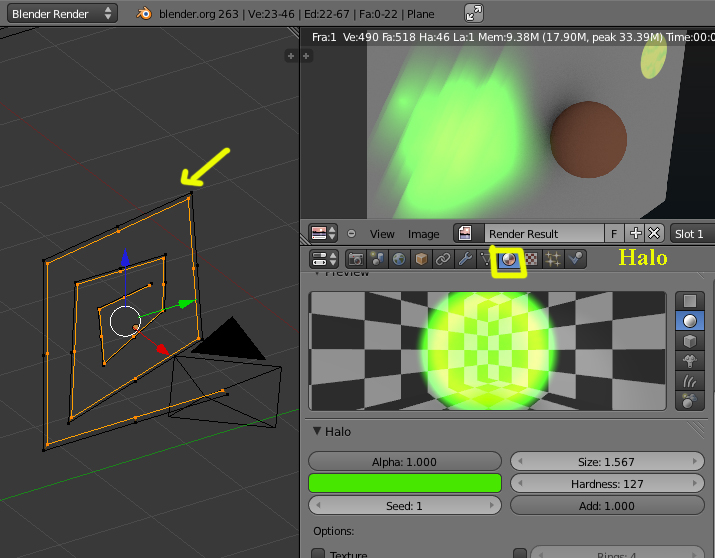Viewport: 715px width, 558px height.
Task: Decrease Seed with its left arrow
Action: click(x=318, y=505)
